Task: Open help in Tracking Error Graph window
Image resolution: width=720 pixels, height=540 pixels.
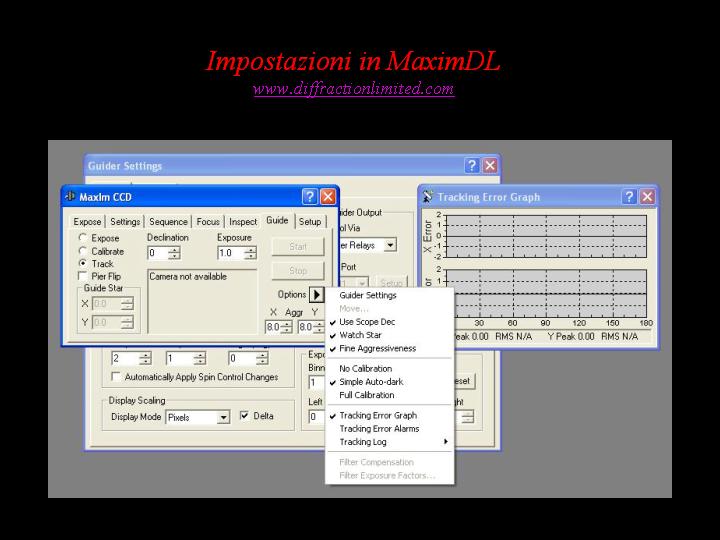Action: click(629, 197)
